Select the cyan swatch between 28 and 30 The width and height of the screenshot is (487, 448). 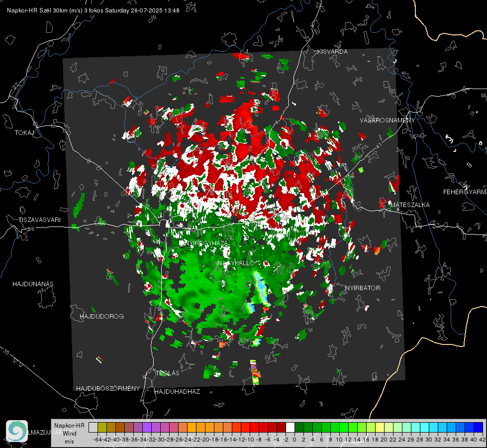(425, 427)
